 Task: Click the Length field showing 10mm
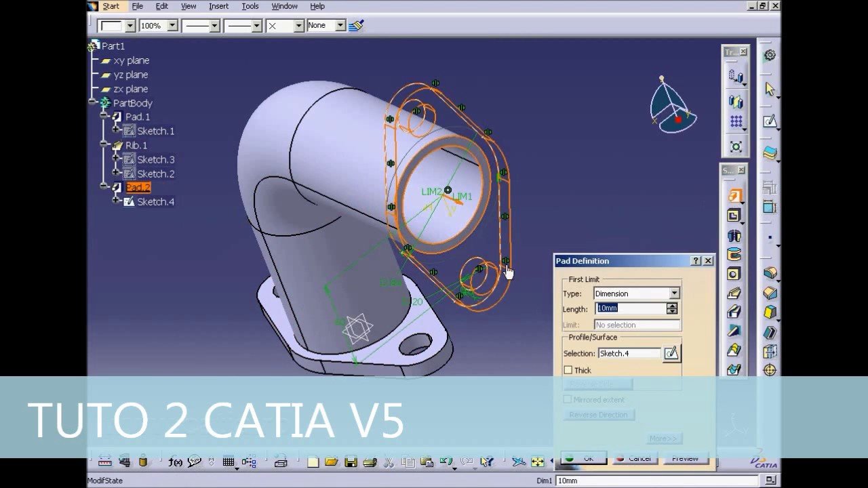[631, 308]
